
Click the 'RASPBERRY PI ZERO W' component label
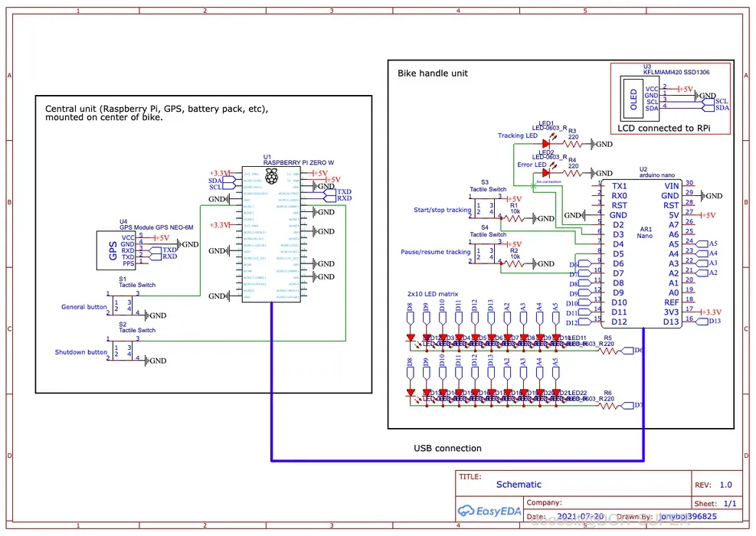click(x=299, y=162)
